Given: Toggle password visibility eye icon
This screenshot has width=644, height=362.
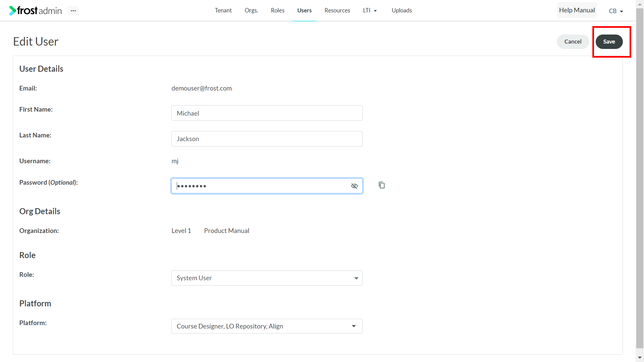Looking at the screenshot, I should [355, 186].
